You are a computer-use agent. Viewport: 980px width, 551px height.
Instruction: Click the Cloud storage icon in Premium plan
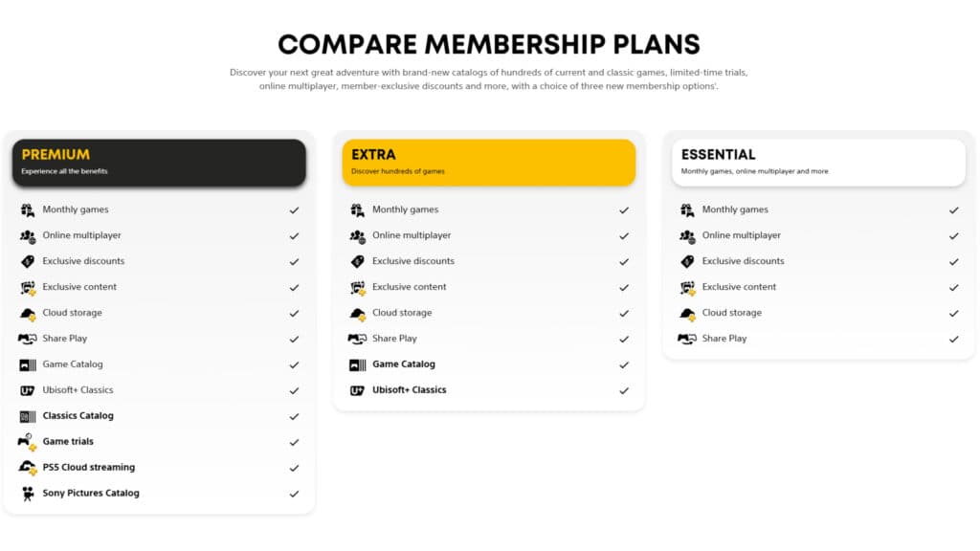pyautogui.click(x=27, y=313)
